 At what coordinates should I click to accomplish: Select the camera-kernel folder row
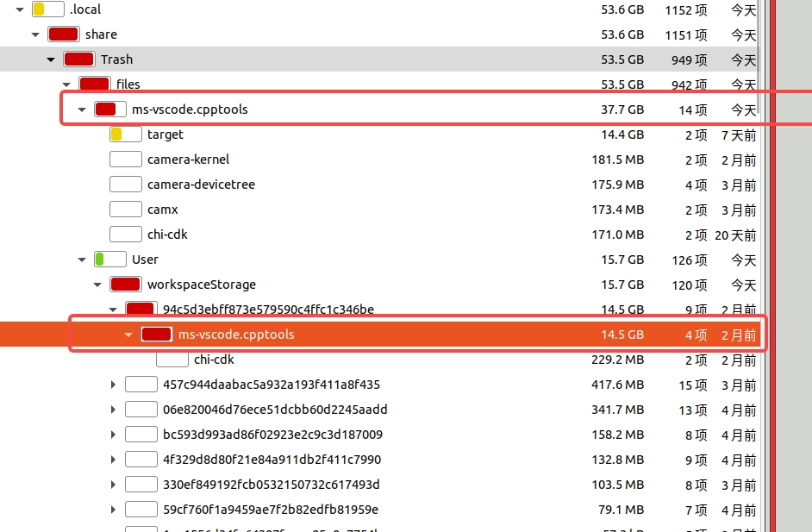pyautogui.click(x=379, y=160)
